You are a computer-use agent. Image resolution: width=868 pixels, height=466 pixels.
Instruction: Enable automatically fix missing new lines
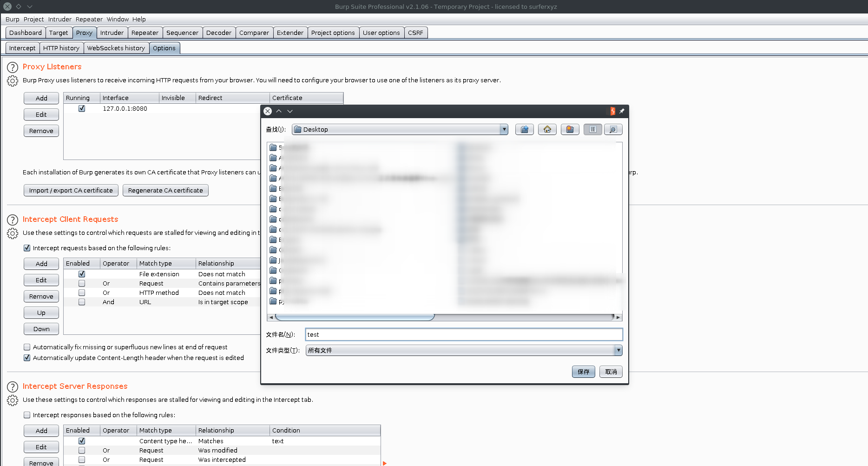pos(27,347)
